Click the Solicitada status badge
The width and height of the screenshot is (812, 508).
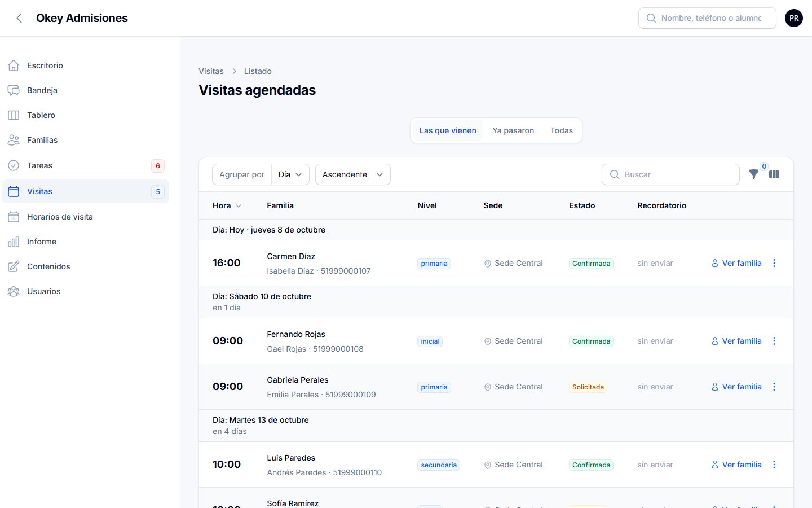pyautogui.click(x=588, y=387)
